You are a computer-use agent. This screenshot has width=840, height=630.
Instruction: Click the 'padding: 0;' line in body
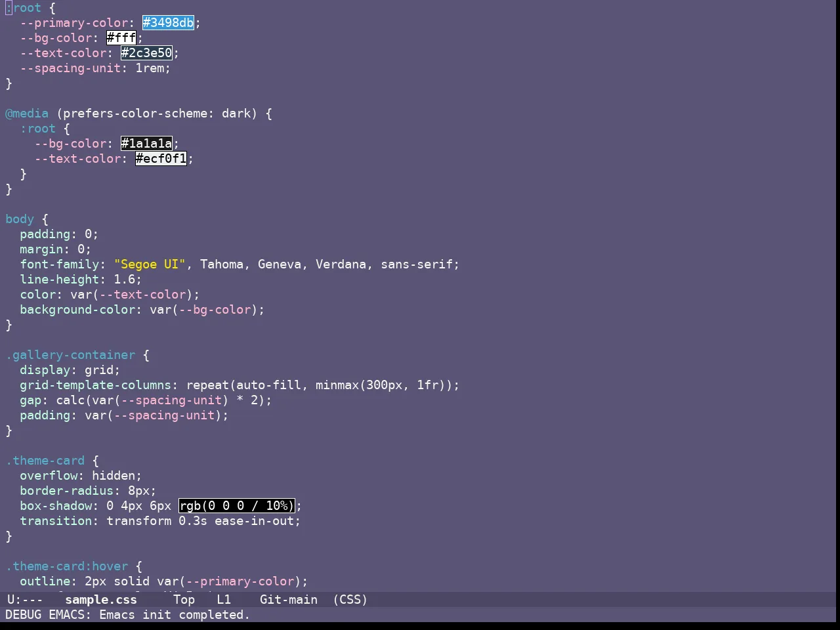coord(59,234)
